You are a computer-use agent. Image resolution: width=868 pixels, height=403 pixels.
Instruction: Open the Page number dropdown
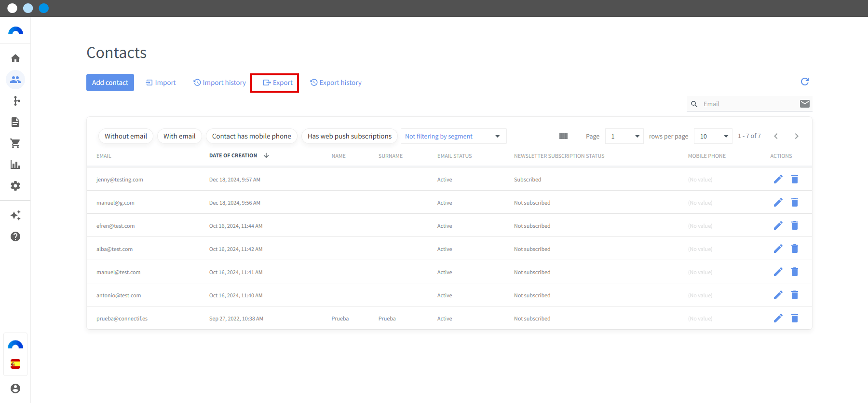(624, 136)
